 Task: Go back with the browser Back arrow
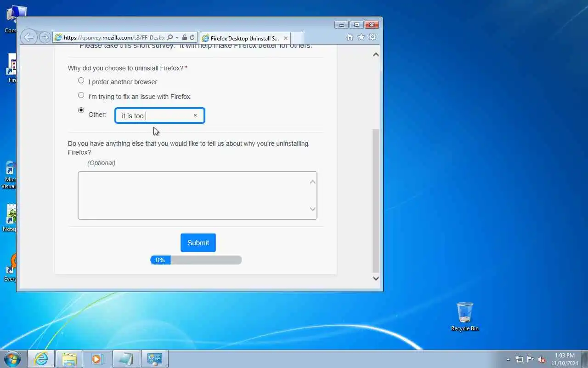coord(28,37)
